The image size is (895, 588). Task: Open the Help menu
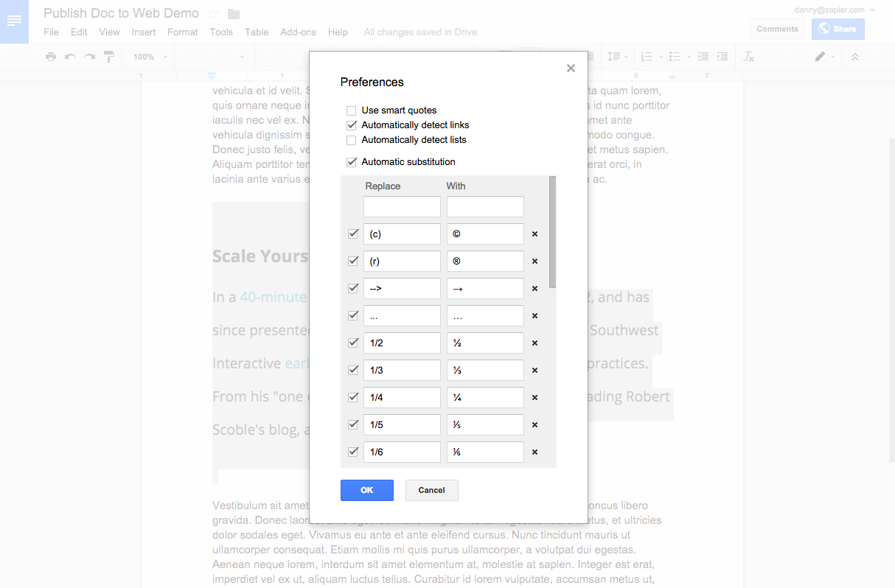pyautogui.click(x=338, y=32)
